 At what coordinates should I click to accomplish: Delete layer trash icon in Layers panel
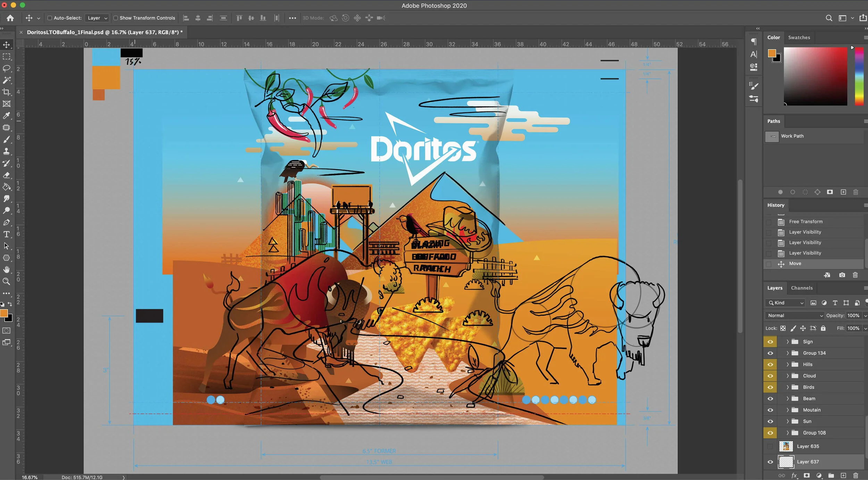(x=856, y=475)
